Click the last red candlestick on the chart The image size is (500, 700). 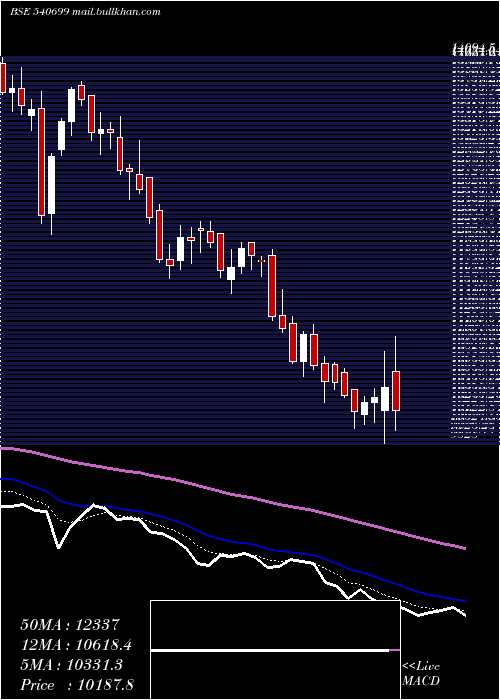(396, 391)
